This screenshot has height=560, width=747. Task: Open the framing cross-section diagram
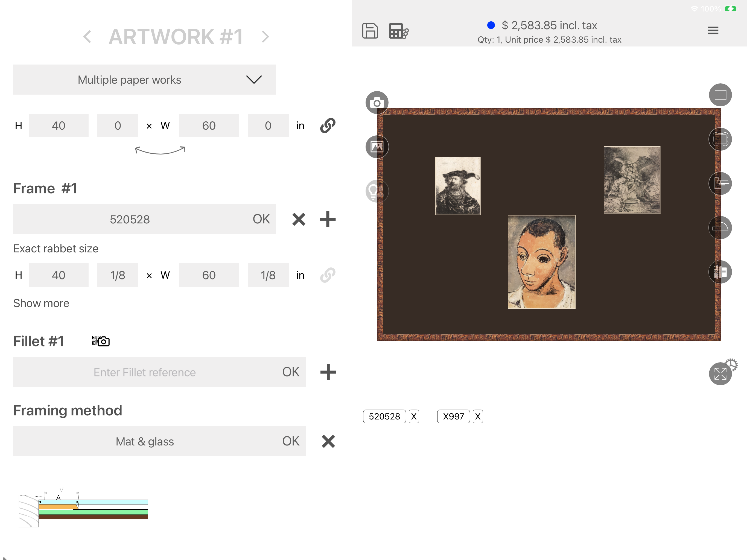click(83, 508)
